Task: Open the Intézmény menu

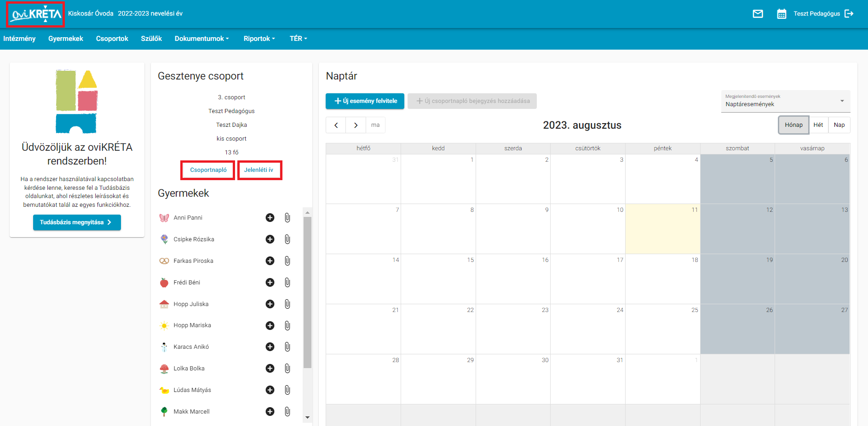Action: click(19, 39)
